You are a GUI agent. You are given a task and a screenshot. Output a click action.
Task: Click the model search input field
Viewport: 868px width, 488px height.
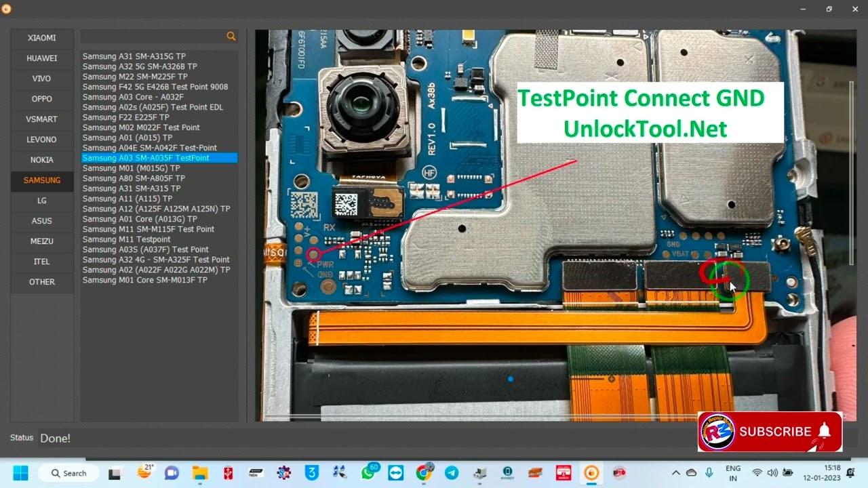point(153,37)
